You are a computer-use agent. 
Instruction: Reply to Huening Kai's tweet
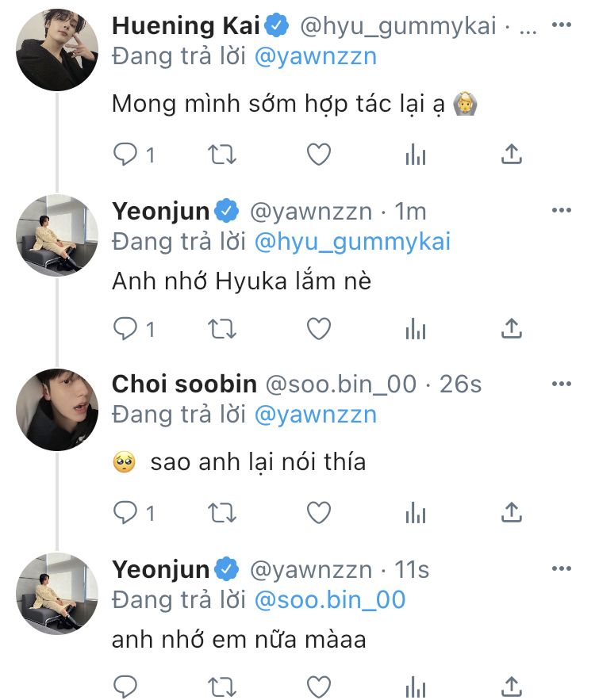pyautogui.click(x=125, y=155)
